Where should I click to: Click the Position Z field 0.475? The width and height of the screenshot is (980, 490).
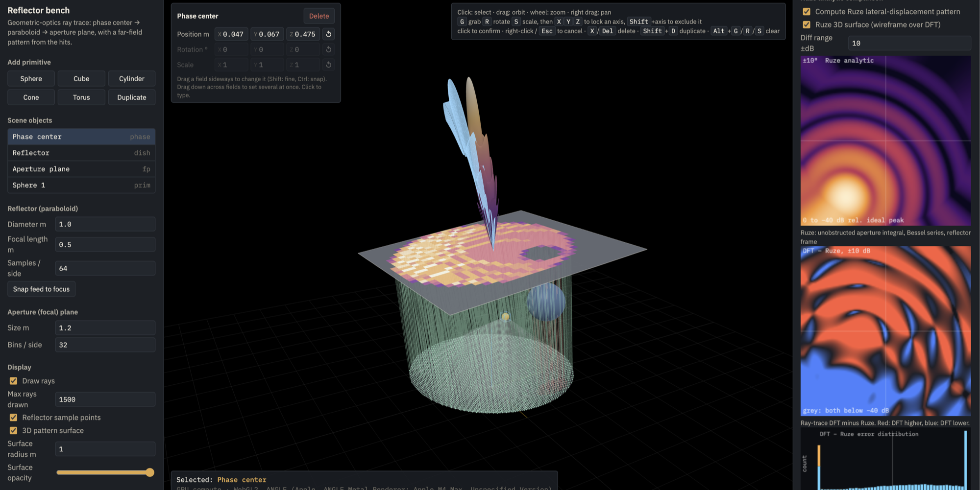pos(303,34)
